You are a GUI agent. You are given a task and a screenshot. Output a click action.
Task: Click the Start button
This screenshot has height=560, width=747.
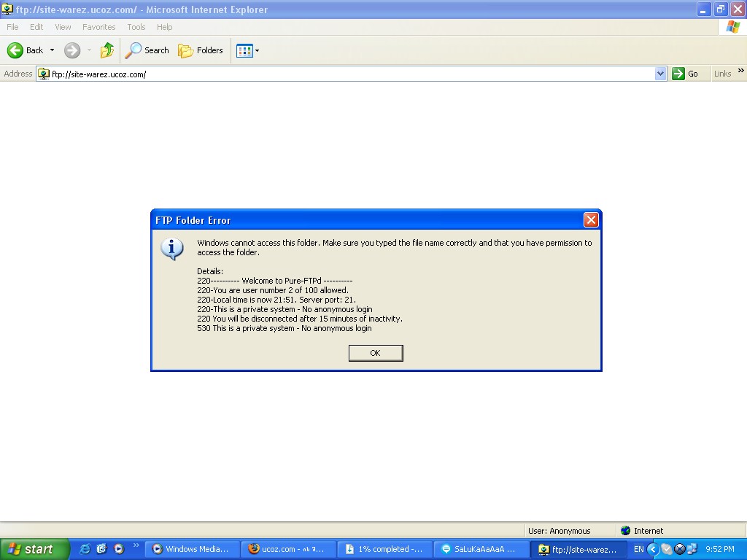tap(34, 549)
